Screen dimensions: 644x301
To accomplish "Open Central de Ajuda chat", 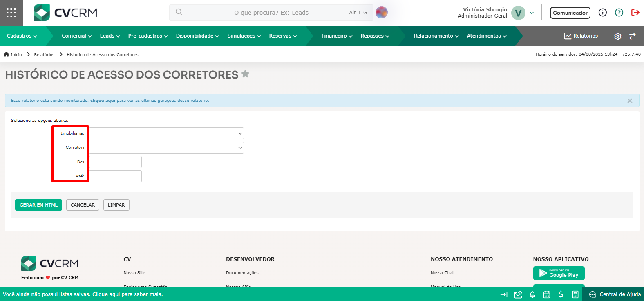I will pyautogui.click(x=615, y=294).
